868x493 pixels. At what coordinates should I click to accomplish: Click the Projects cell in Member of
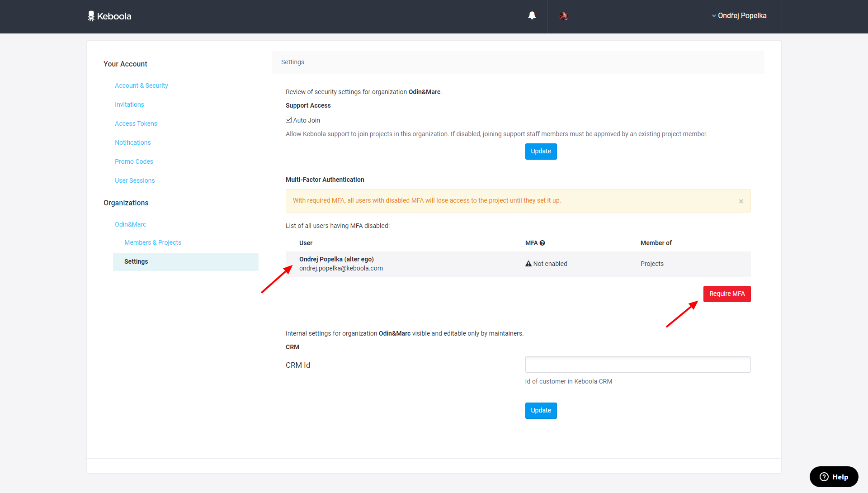coord(652,264)
